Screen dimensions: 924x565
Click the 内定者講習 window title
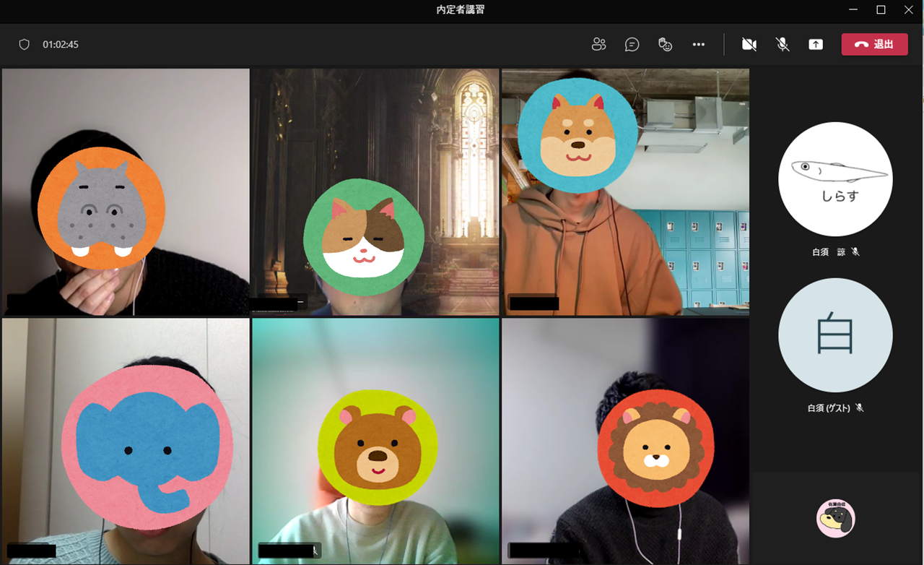(x=461, y=9)
